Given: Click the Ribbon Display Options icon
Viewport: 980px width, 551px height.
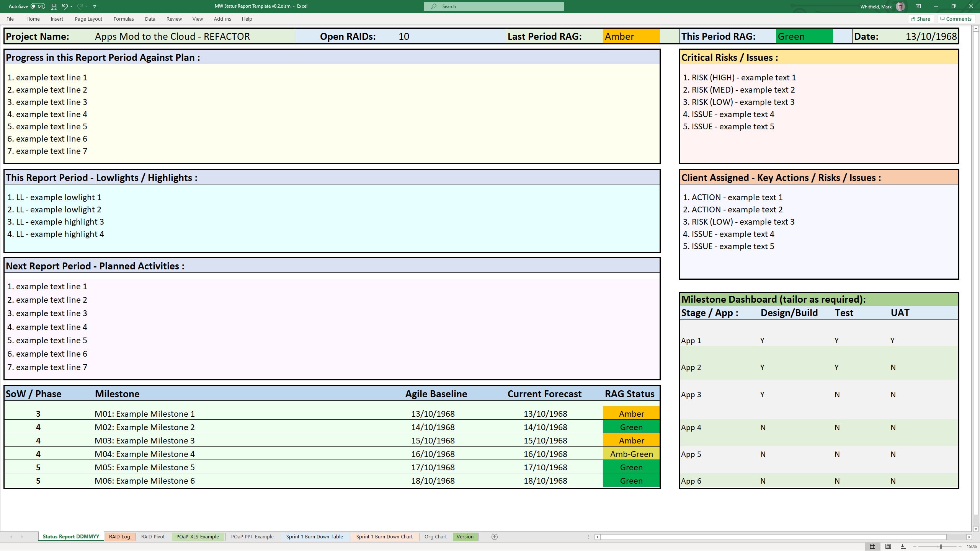Looking at the screenshot, I should click(918, 6).
